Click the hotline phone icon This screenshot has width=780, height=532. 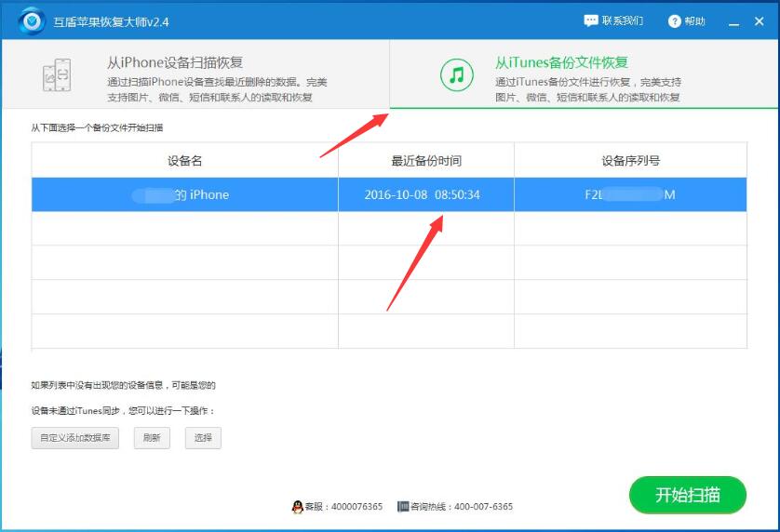403,507
